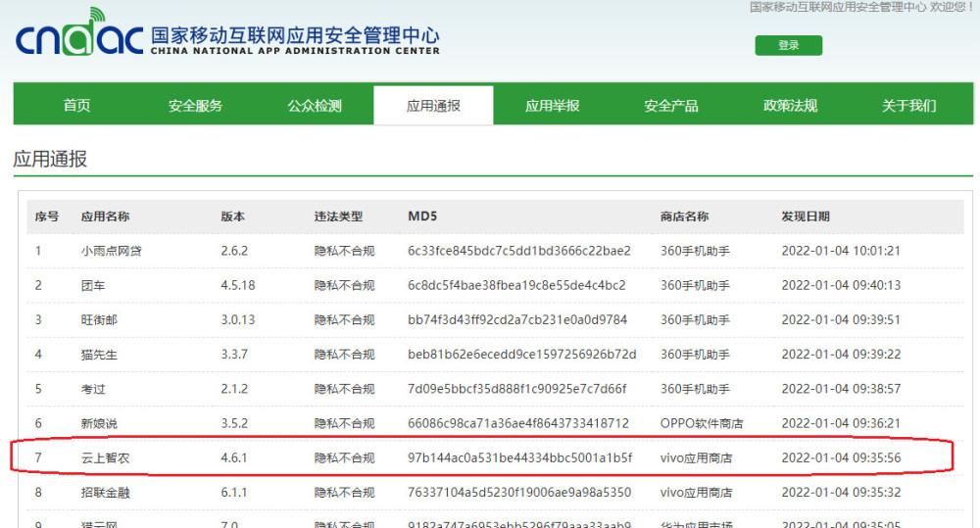The image size is (980, 528).
Task: Click the 发现日期 column header
Action: [805, 216]
